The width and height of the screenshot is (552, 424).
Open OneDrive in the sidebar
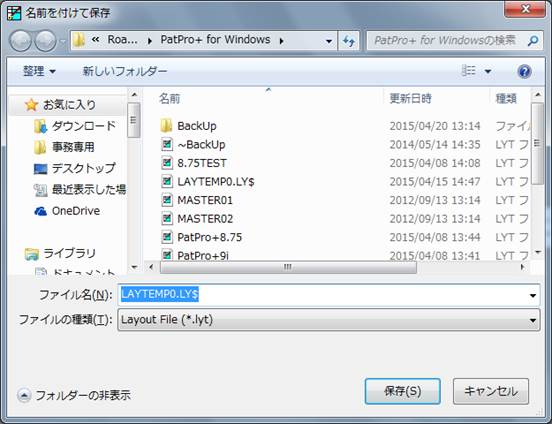coord(67,211)
